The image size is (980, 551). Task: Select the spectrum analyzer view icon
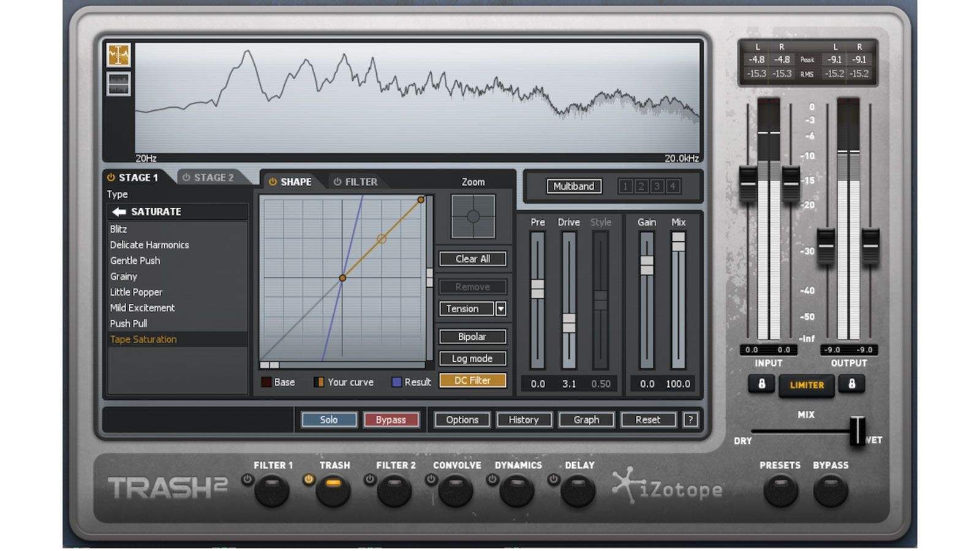tap(118, 55)
